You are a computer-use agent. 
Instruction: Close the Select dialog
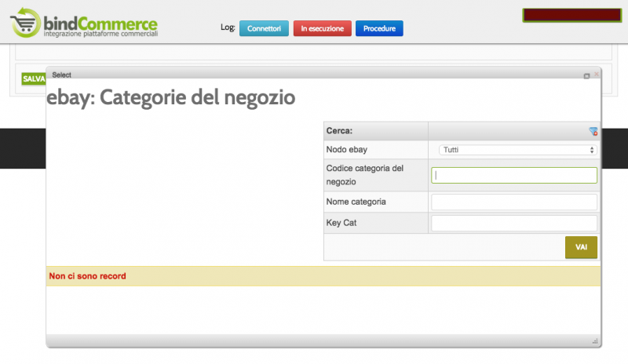[597, 75]
